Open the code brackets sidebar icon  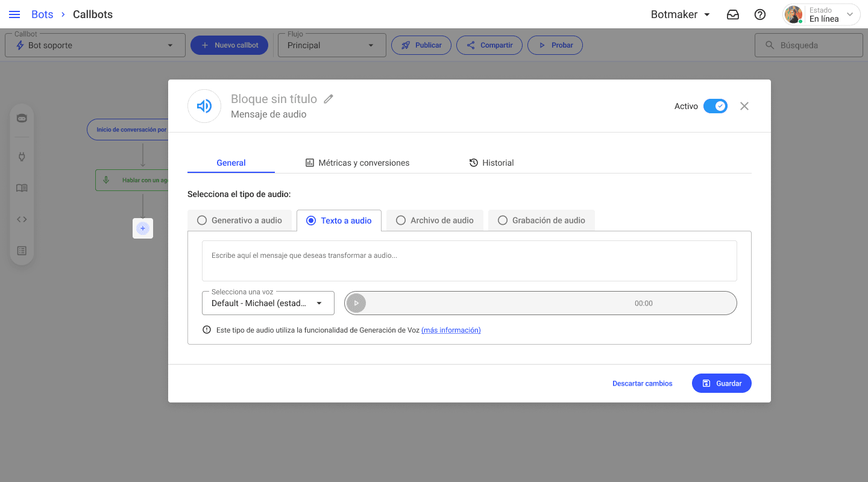(22, 219)
